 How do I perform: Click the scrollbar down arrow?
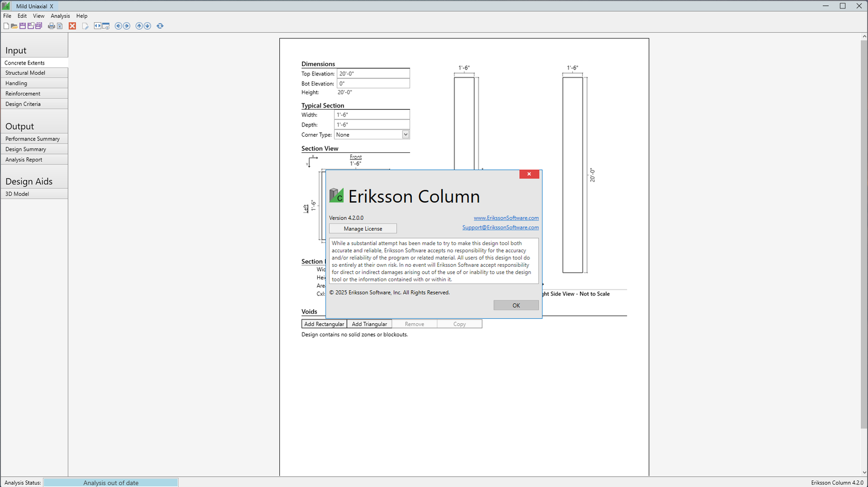864,472
